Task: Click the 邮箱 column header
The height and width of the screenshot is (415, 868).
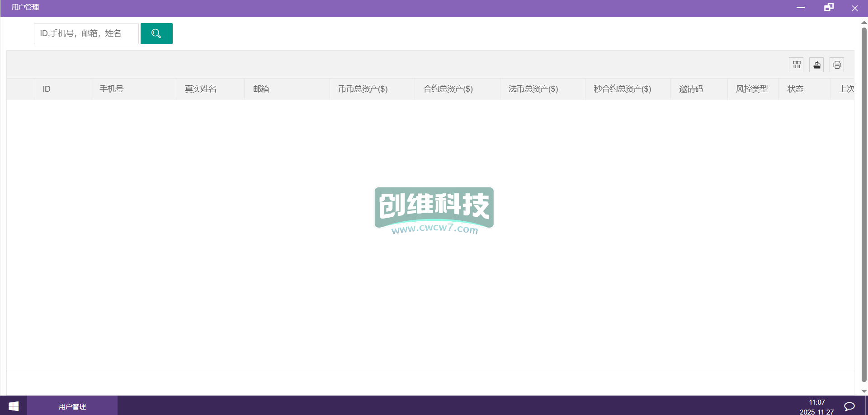Action: (x=261, y=89)
